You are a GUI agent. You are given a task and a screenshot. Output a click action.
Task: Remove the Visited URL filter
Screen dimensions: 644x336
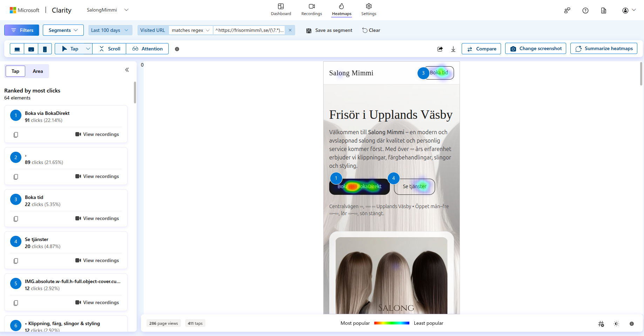pos(290,30)
